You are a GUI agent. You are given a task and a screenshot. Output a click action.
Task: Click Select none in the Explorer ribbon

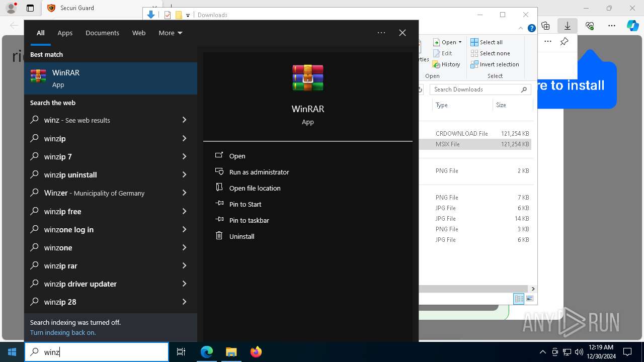click(x=491, y=53)
